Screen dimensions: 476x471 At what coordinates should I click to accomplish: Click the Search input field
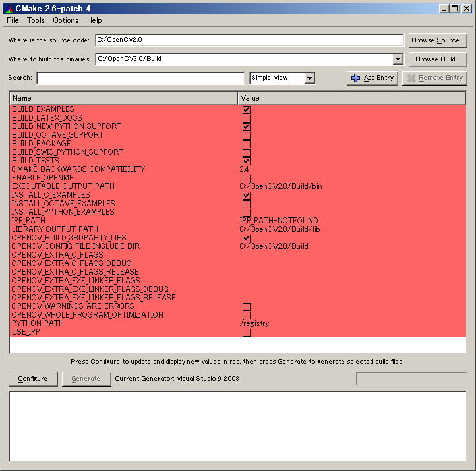pyautogui.click(x=140, y=78)
